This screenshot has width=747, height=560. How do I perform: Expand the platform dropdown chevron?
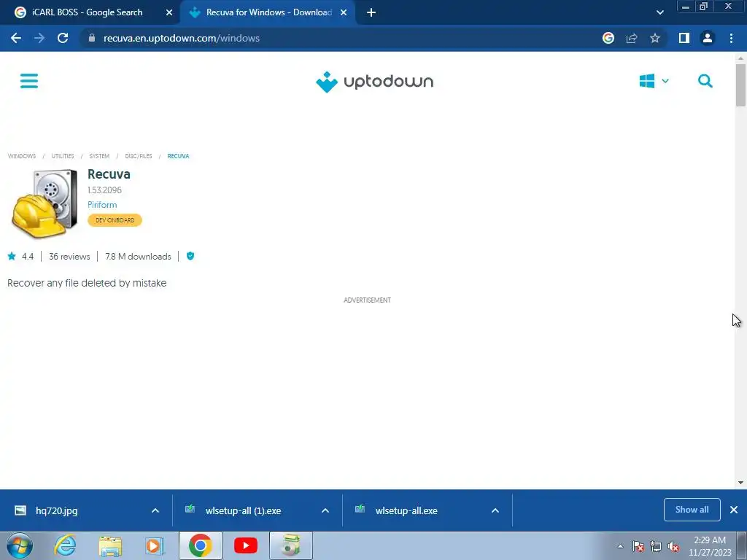point(665,81)
